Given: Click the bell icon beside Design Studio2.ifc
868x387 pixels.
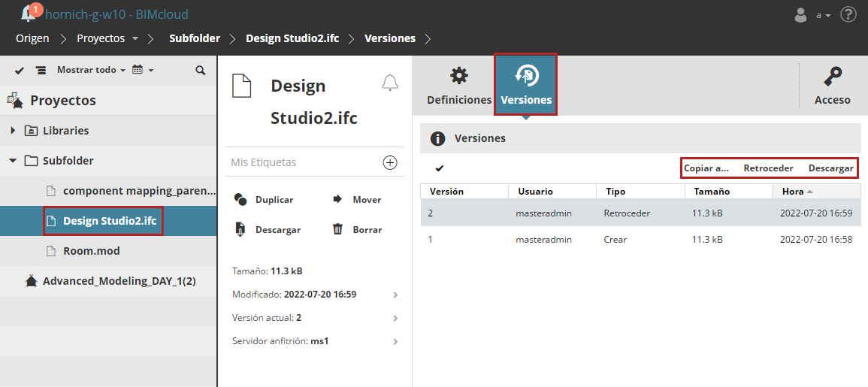Looking at the screenshot, I should (389, 83).
